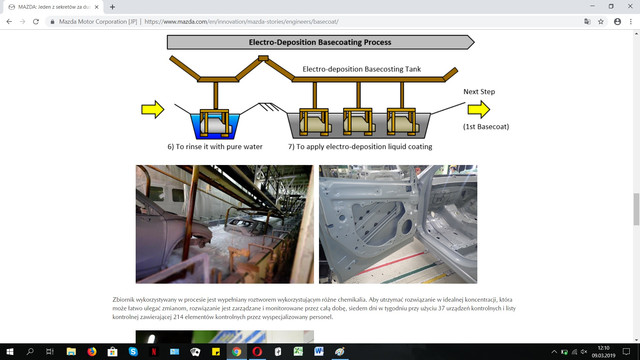Open a new browser tab
640x360 pixels.
tap(112, 7)
